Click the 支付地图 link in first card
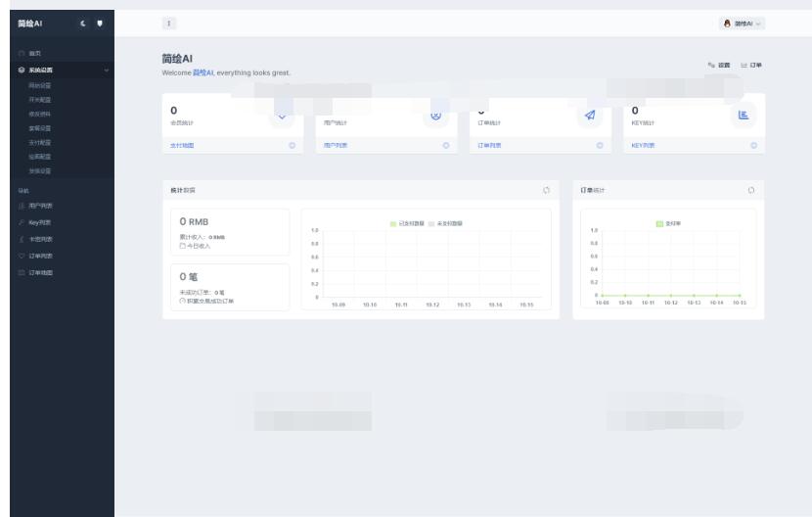812x517 pixels. pyautogui.click(x=183, y=146)
